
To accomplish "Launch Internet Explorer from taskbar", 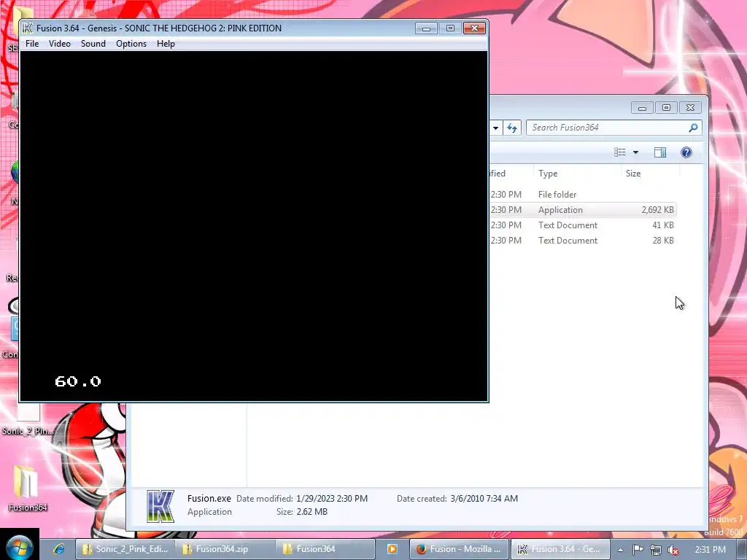I will tap(58, 549).
